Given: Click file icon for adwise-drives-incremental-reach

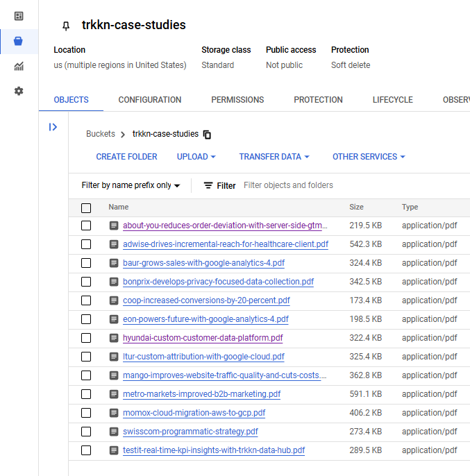Looking at the screenshot, I should point(114,244).
